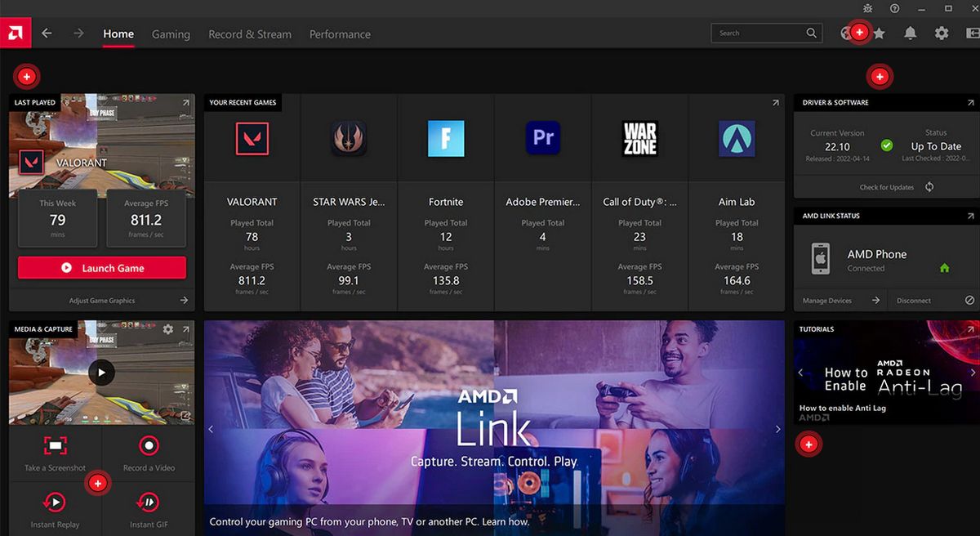Click the refresh icon beside Check for Updates
This screenshot has width=980, height=536.
(929, 187)
